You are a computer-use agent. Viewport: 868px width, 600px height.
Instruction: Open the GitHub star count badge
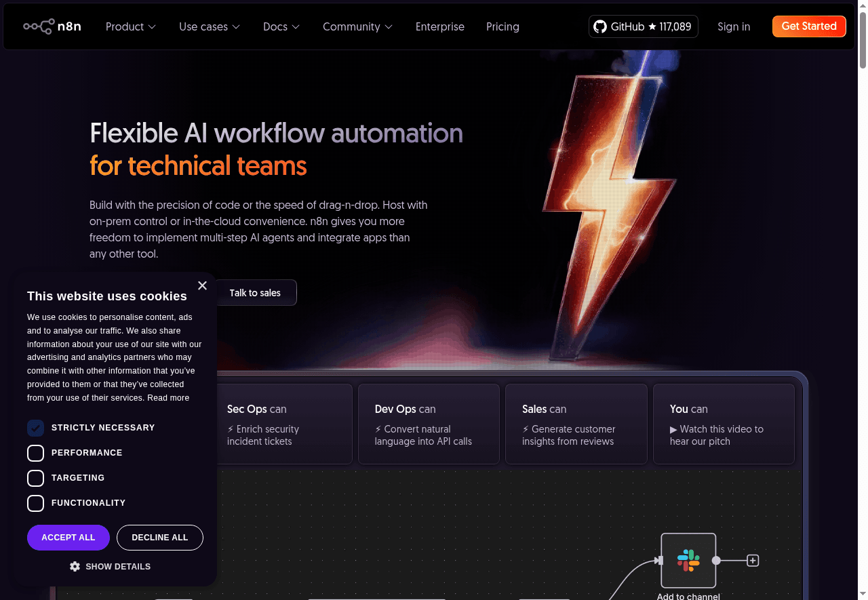tap(643, 26)
